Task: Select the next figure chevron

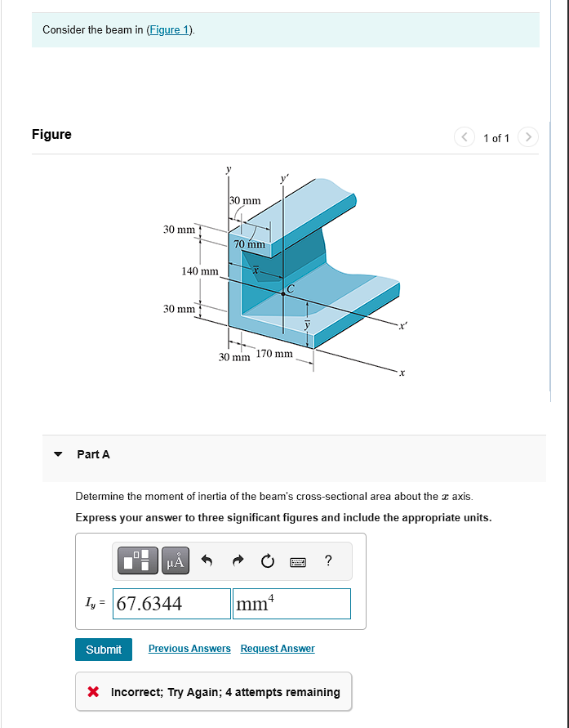Action: [x=527, y=137]
